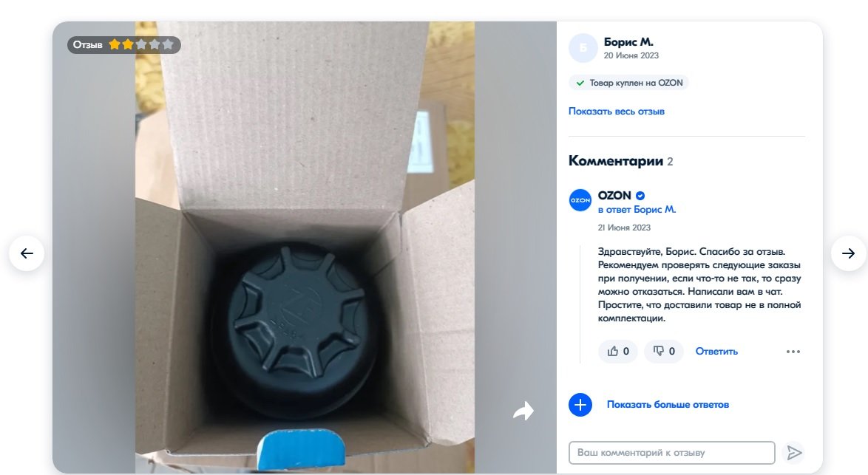Click the OZON verified checkmark badge
This screenshot has width=868, height=475.
tap(640, 196)
